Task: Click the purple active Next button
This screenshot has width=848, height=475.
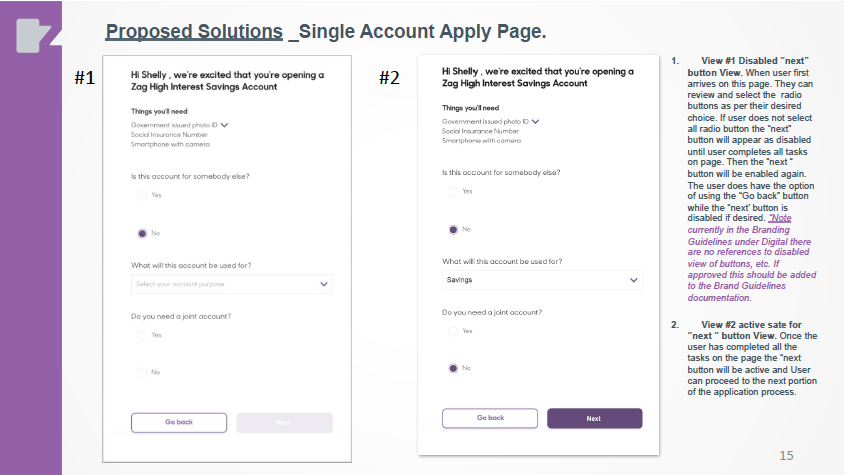Action: click(x=594, y=418)
